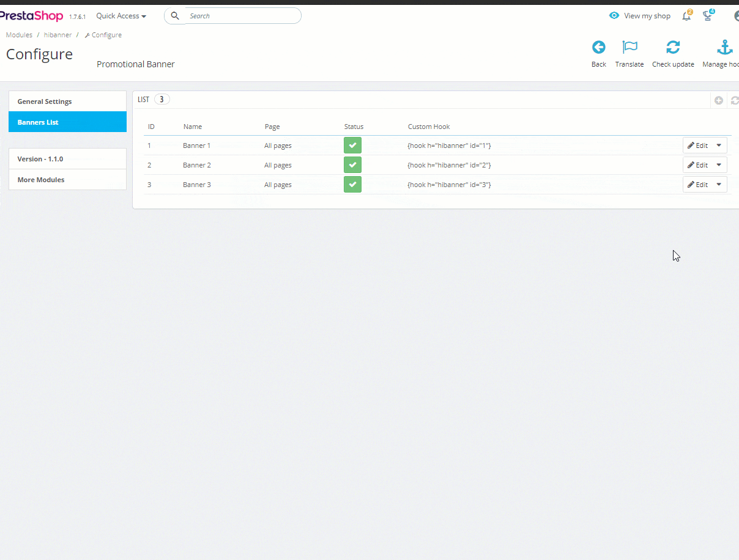Expand actions dropdown for Banner 1
This screenshot has height=560, width=739.
point(719,146)
